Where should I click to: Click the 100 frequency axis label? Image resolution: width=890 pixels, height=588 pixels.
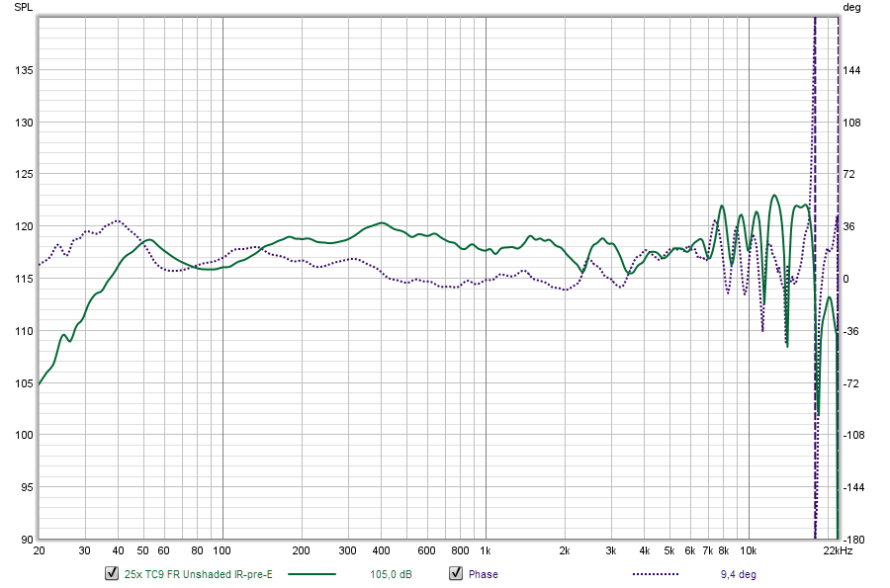tap(222, 550)
